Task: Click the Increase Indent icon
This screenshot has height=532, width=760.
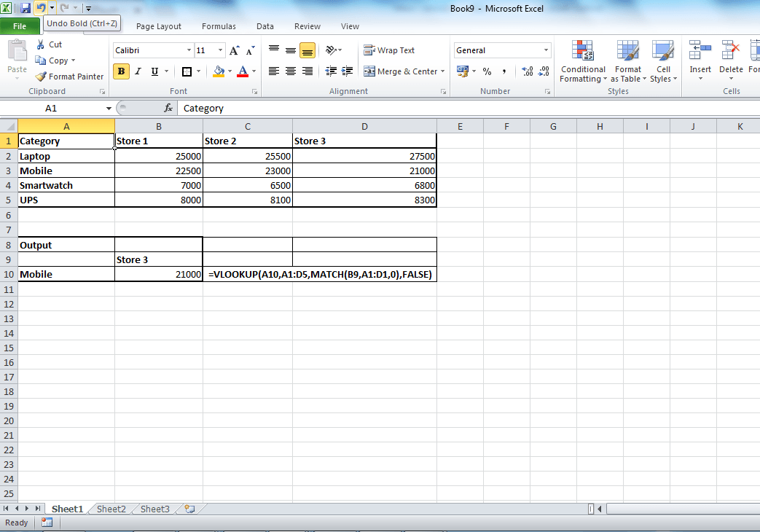Action: pos(347,71)
